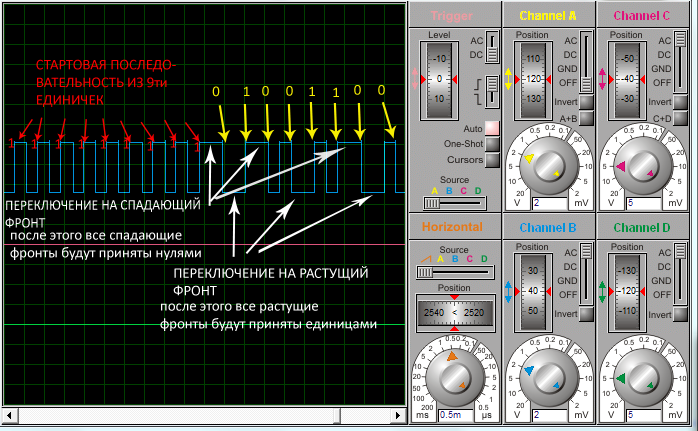
Task: Toggle Channel C Invert button
Action: 680,102
